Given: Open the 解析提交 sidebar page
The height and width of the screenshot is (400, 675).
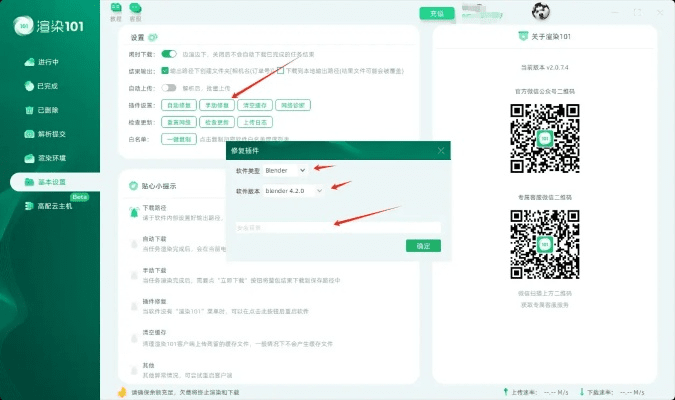Looking at the screenshot, I should pyautogui.click(x=45, y=134).
